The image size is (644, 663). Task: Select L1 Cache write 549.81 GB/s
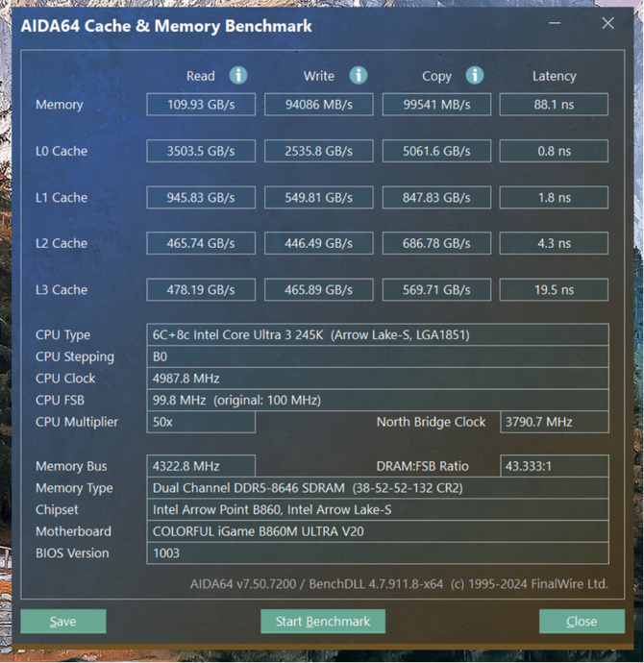tap(319, 198)
